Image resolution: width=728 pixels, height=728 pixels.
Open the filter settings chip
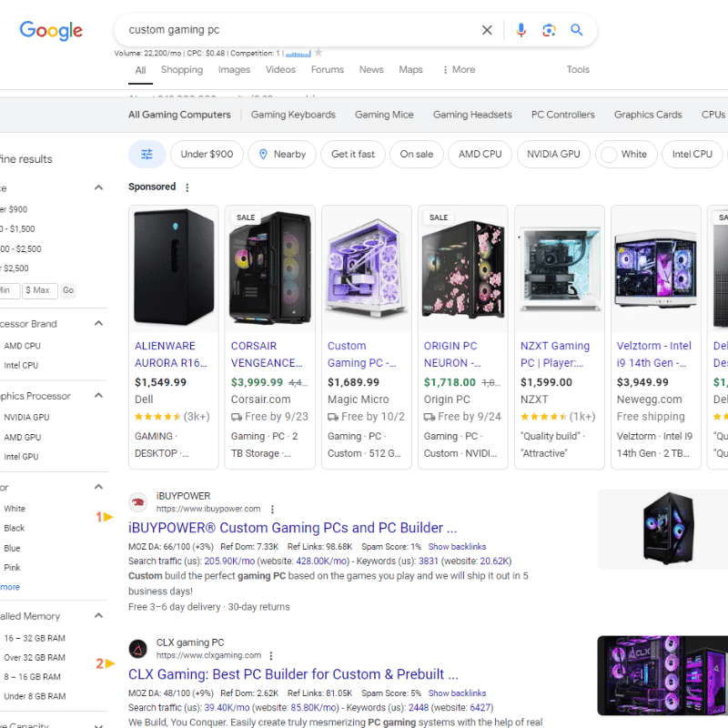click(147, 154)
